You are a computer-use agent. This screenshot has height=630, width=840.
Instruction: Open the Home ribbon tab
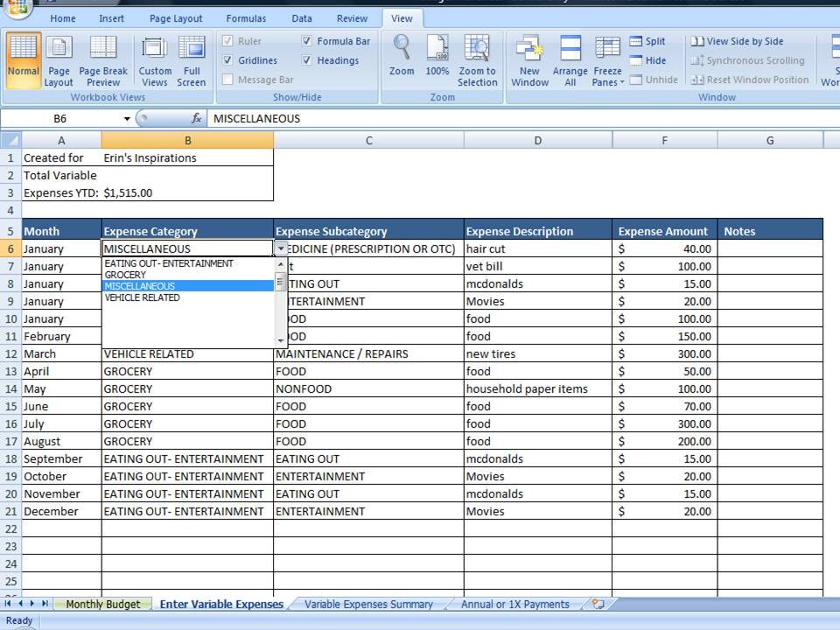coord(63,18)
